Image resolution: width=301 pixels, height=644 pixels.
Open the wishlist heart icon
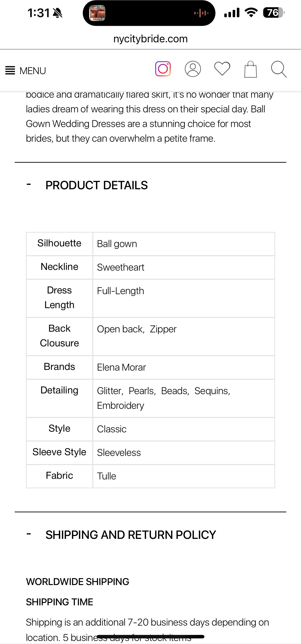click(x=222, y=69)
